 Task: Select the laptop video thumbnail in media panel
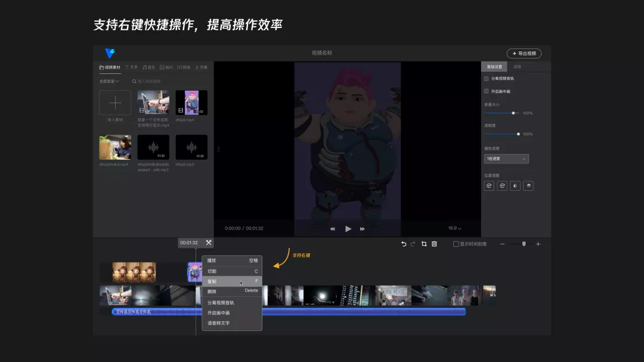click(153, 103)
